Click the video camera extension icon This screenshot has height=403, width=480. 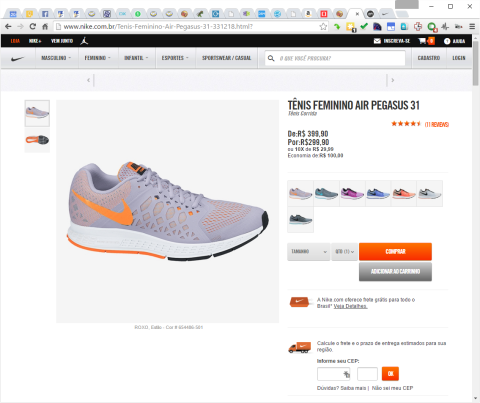[x=459, y=27]
